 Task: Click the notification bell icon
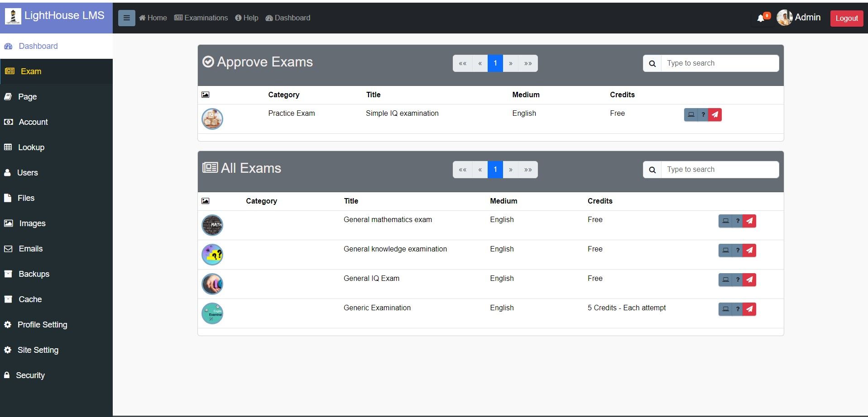(x=761, y=18)
